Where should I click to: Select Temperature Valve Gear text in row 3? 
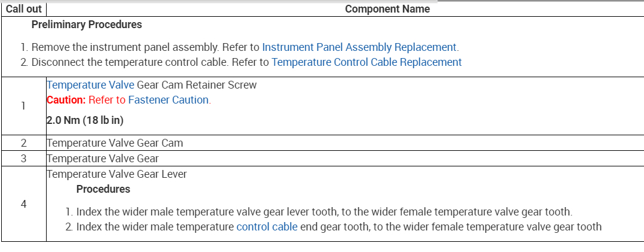click(x=103, y=159)
